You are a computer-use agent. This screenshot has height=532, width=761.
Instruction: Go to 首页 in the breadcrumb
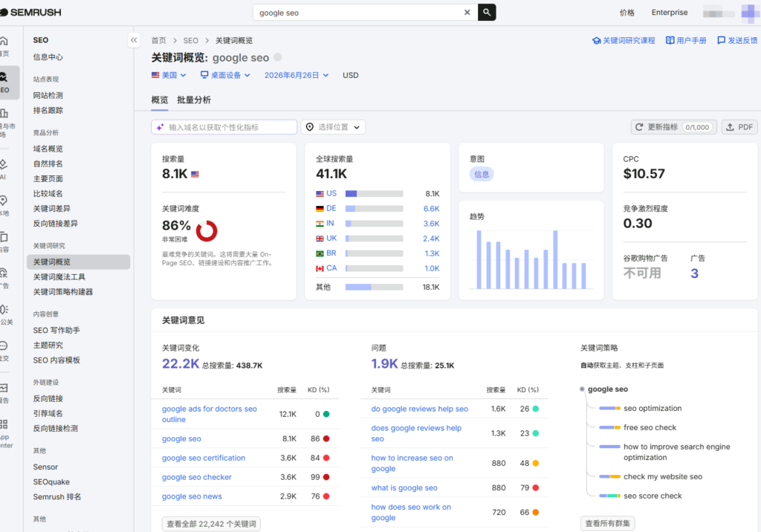click(159, 41)
